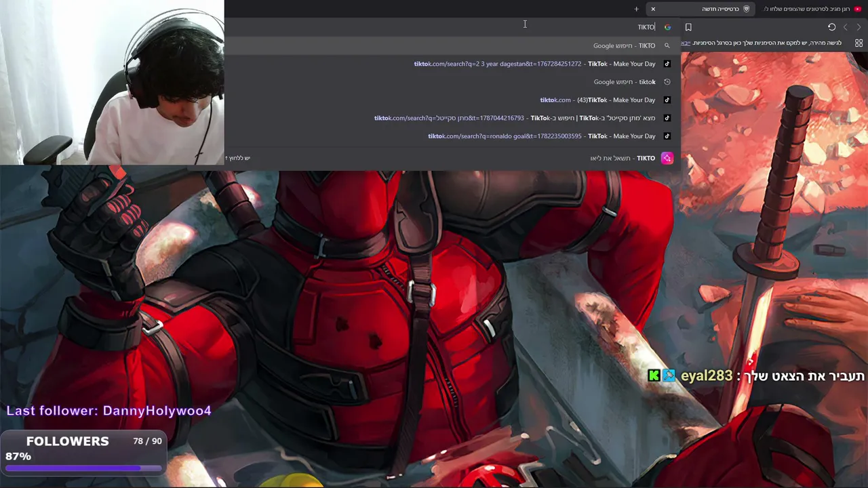Close the כרטיסייה חדשה tab
The image size is (868, 488).
(653, 9)
